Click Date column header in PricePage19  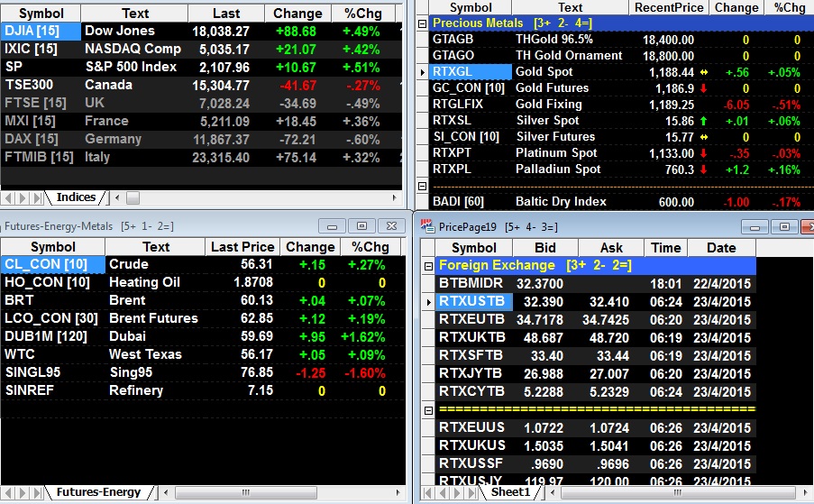click(x=721, y=248)
